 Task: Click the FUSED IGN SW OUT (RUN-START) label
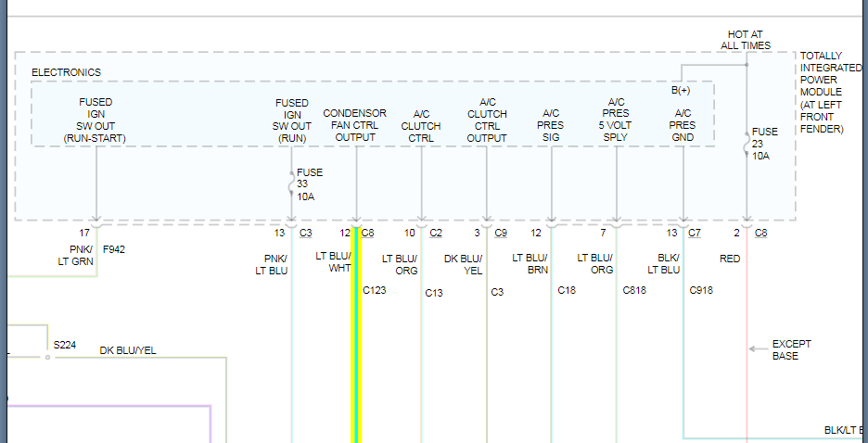click(96, 120)
